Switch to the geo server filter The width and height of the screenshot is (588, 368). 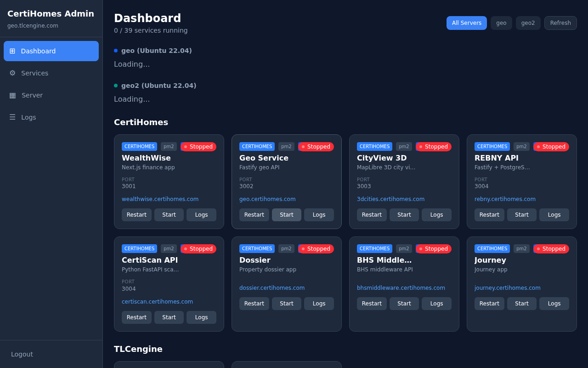pyautogui.click(x=501, y=23)
